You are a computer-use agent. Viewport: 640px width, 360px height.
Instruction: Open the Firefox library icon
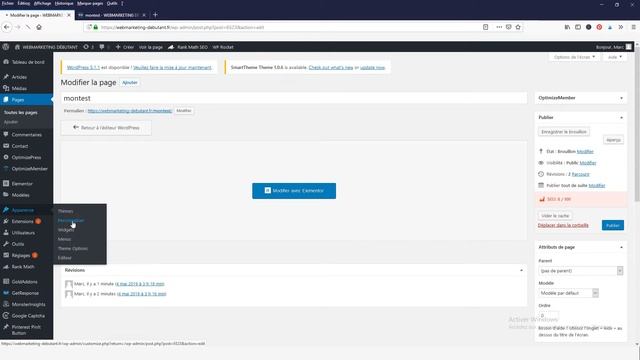[x=567, y=27]
